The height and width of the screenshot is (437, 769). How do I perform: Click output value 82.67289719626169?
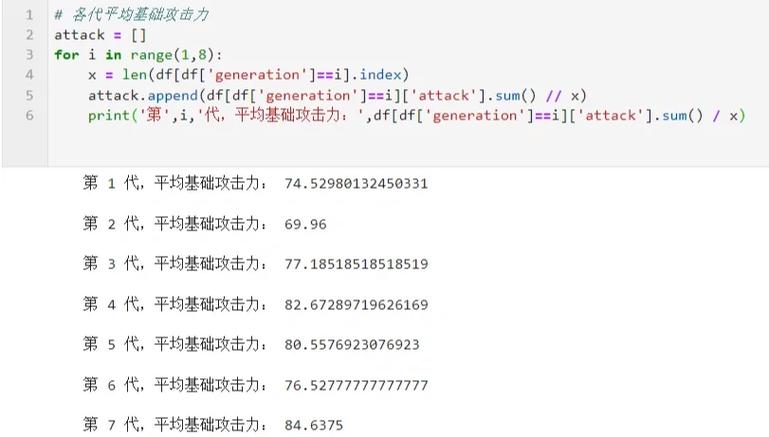[x=356, y=305]
